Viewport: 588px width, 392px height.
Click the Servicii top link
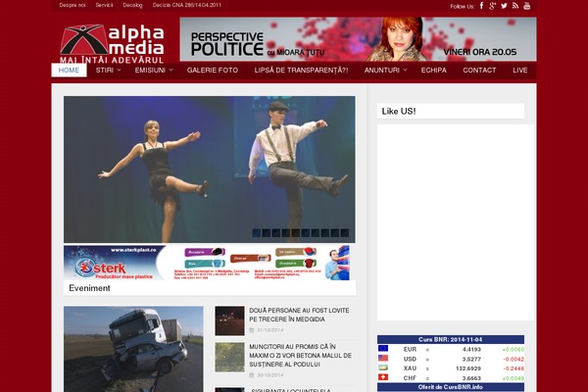tap(104, 5)
